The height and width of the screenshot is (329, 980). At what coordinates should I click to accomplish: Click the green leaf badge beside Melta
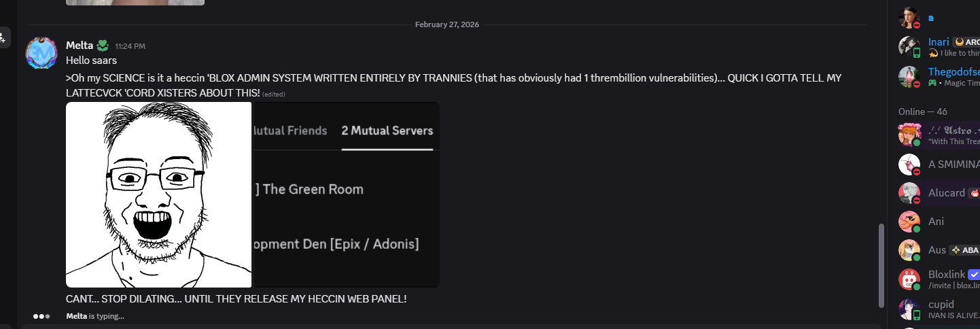point(102,46)
